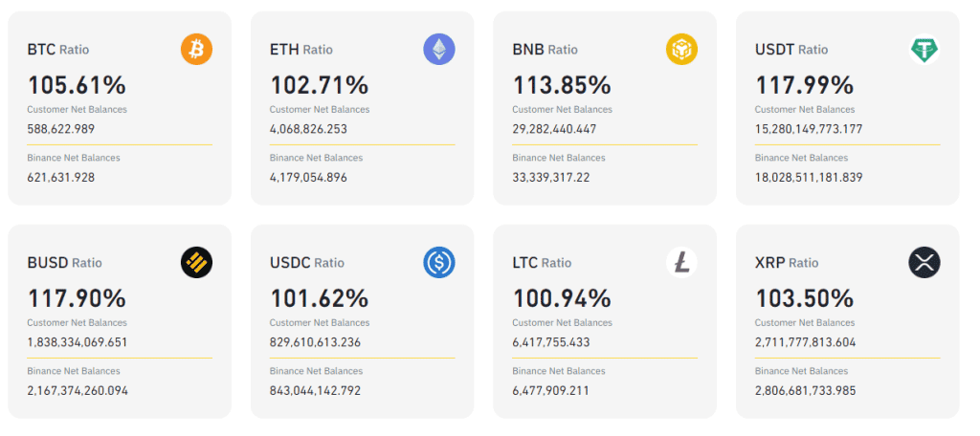Viewport: 980px width, 436px height.
Task: Click the dark XRP coin icon
Action: pyautogui.click(x=924, y=263)
